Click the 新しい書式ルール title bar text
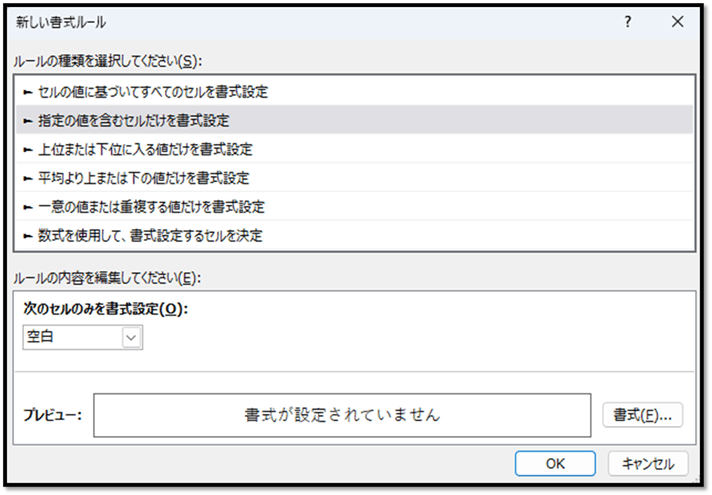Viewport: 712px width, 495px height. 62,21
